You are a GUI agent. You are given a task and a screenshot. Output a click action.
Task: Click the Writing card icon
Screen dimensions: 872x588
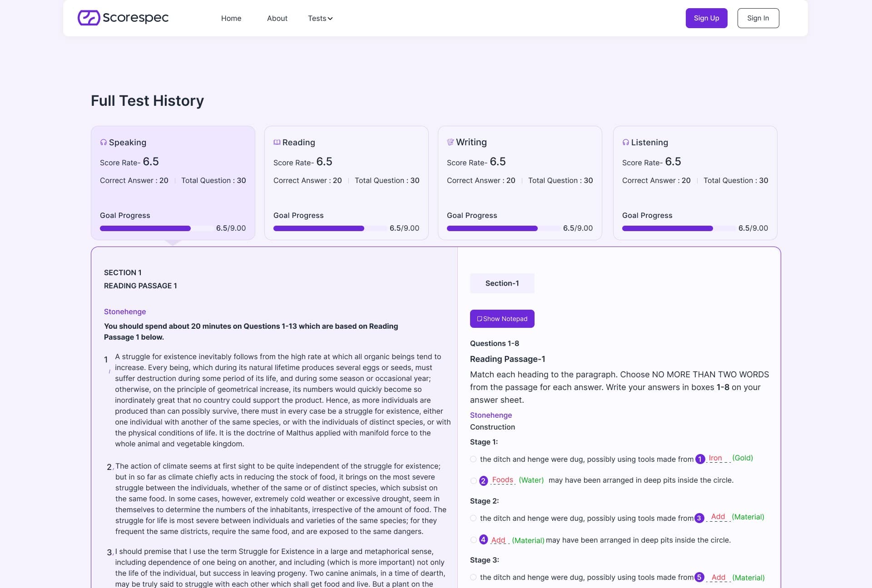[450, 142]
